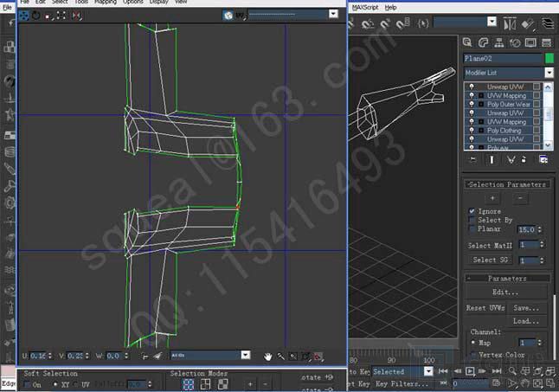Open the Utilities command panel tab
559x392 pixels.
pos(546,42)
